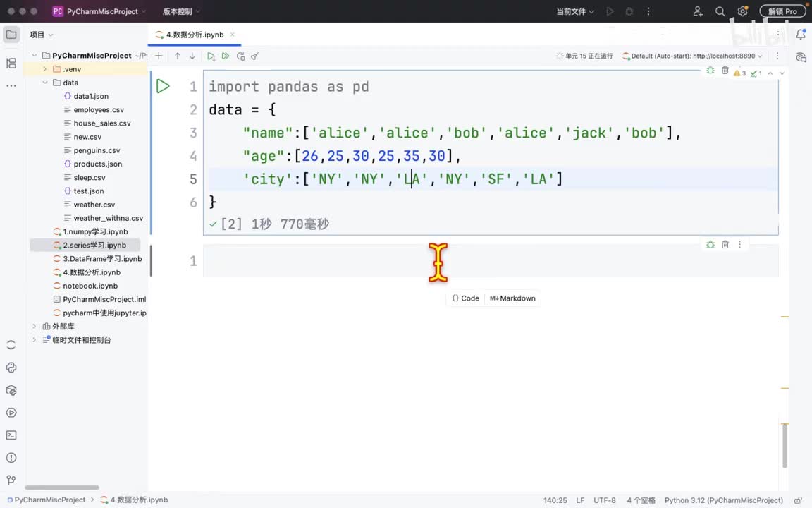The height and width of the screenshot is (508, 812).
Task: Open the Python Console tool window
Action: [11, 368]
